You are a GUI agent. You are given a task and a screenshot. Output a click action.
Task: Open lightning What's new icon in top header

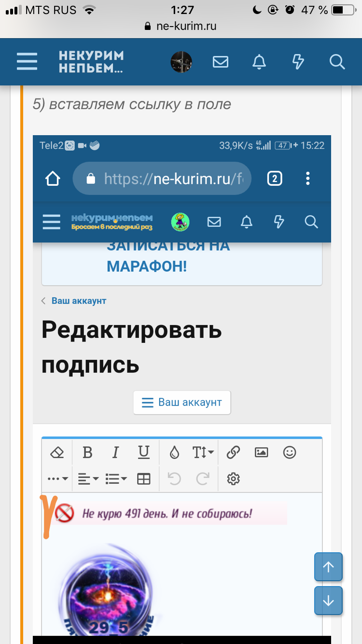tap(298, 62)
